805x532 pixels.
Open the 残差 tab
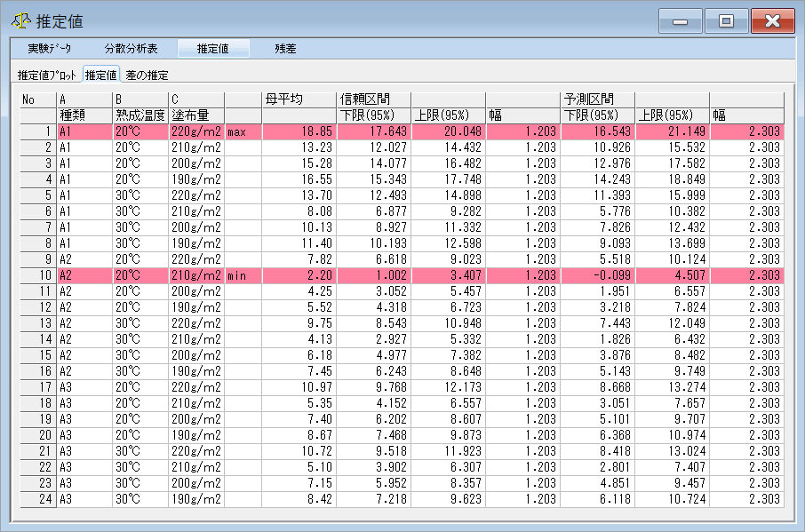286,49
